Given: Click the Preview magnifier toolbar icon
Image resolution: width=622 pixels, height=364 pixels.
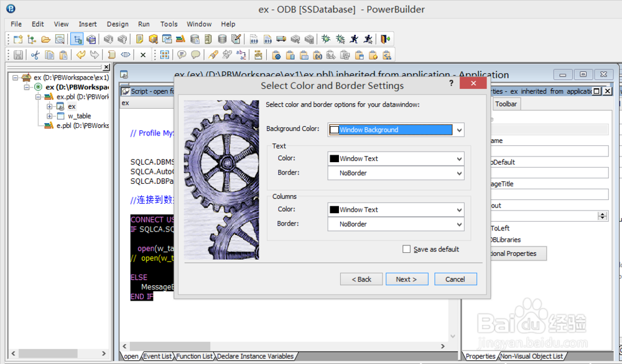Looking at the screenshot, I should pyautogui.click(x=60, y=39).
